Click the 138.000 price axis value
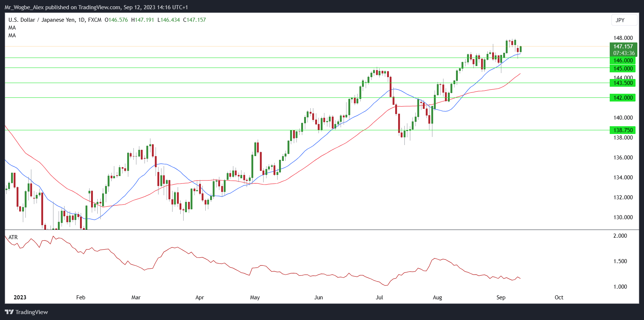Viewport: 644px width, 320px height. [x=623, y=138]
